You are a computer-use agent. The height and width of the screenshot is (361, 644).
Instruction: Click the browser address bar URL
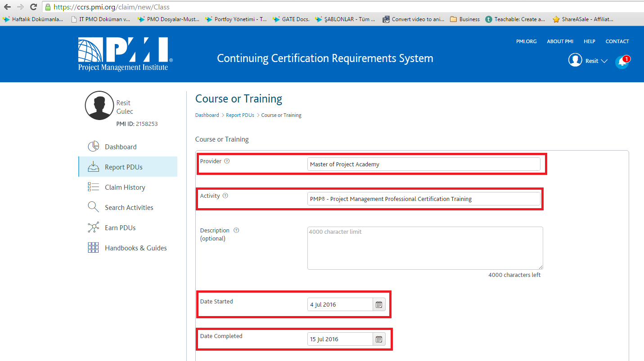112,7
